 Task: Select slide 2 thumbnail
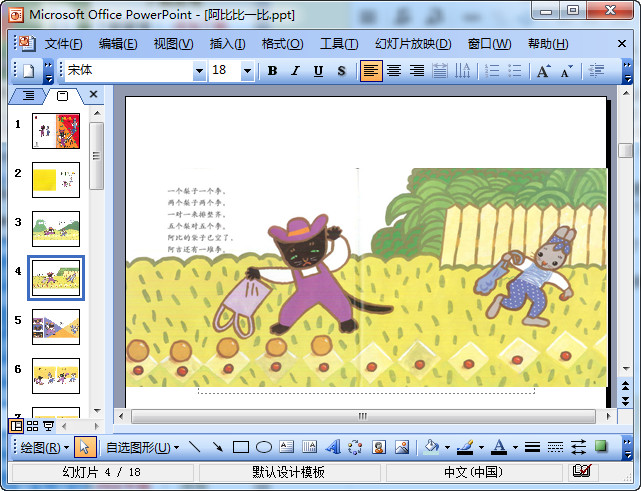pyautogui.click(x=56, y=180)
